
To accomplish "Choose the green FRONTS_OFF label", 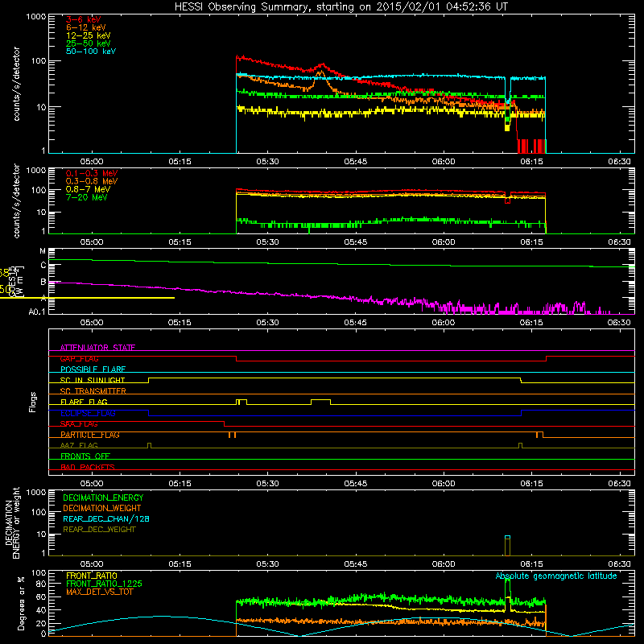I will (85, 456).
